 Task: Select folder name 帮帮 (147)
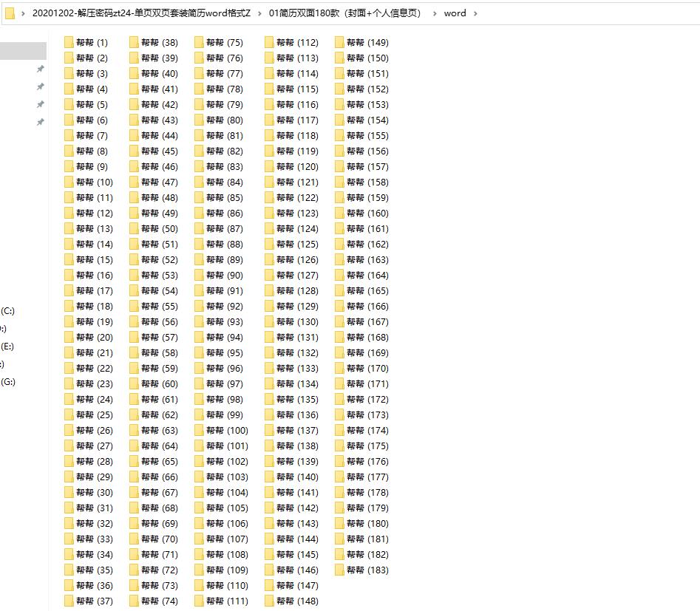tap(298, 586)
